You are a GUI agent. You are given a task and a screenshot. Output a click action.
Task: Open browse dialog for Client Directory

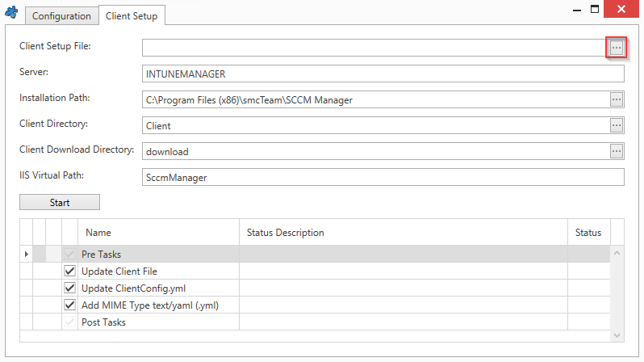click(x=617, y=125)
